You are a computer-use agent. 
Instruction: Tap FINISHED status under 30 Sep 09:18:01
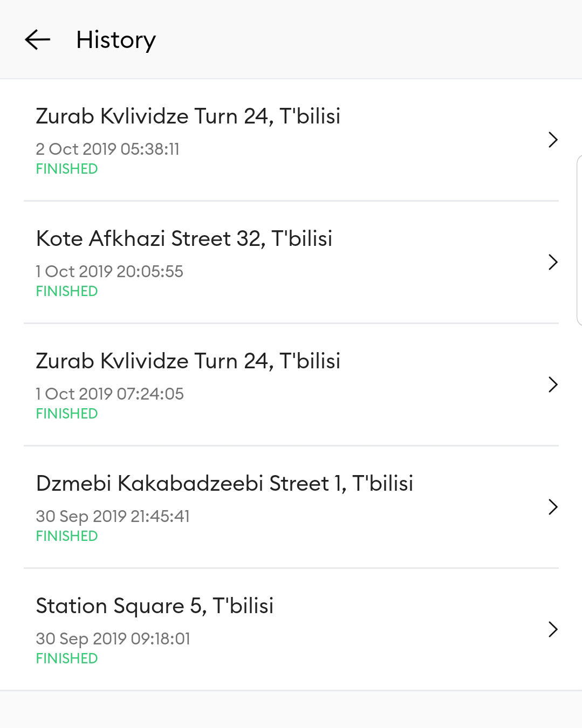67,658
